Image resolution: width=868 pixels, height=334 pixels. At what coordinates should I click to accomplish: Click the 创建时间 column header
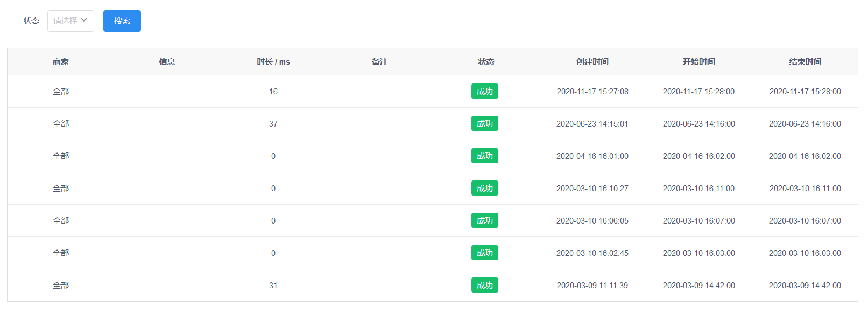592,62
